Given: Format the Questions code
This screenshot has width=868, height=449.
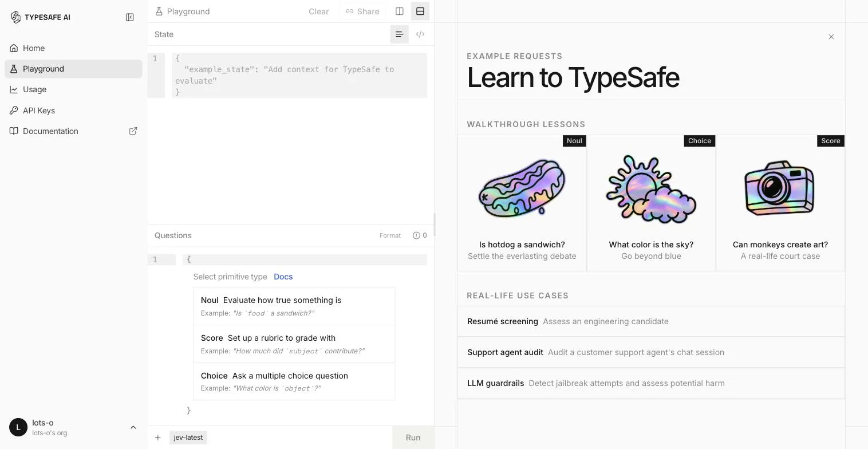Looking at the screenshot, I should click(x=390, y=235).
